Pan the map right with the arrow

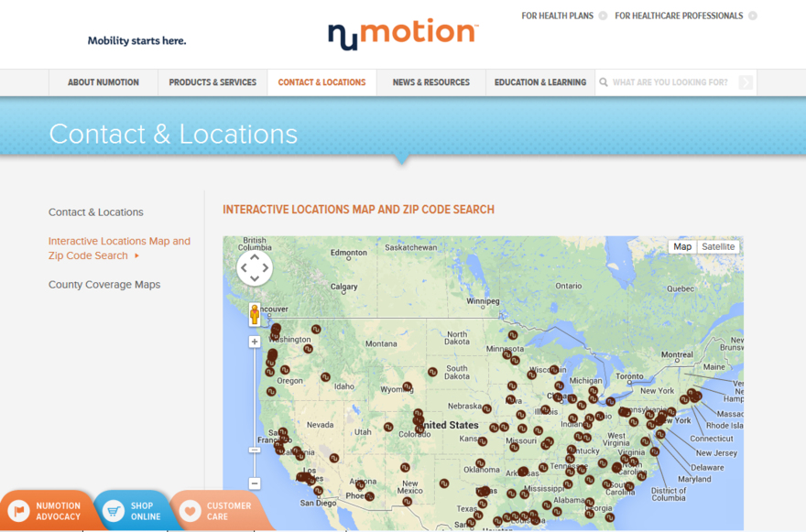pos(266,267)
